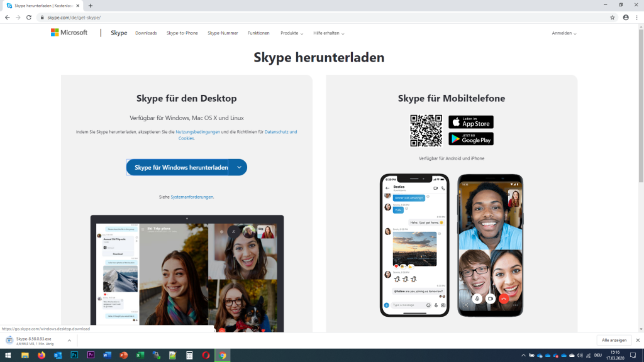Click the desktop Skype laptop preview image
The width and height of the screenshot is (644, 362).
coord(187,273)
